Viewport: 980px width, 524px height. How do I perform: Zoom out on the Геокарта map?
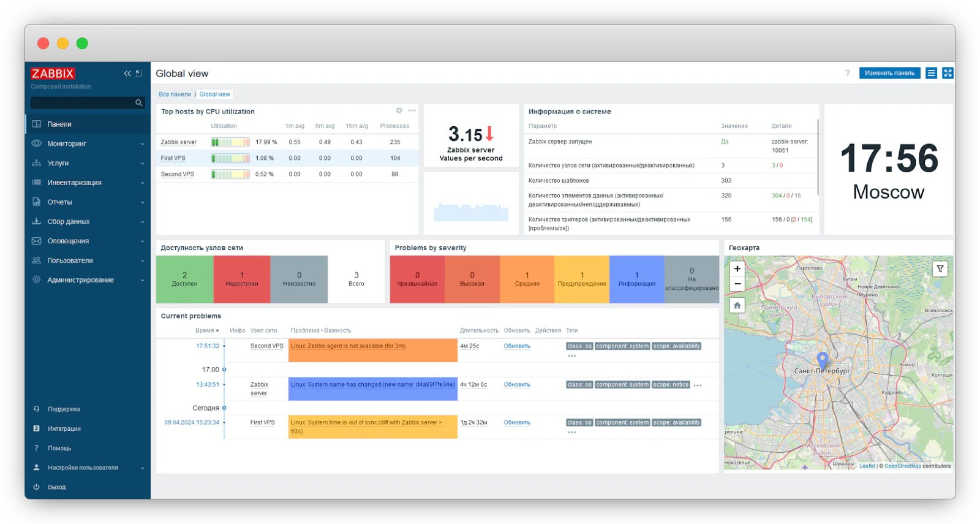pos(737,284)
